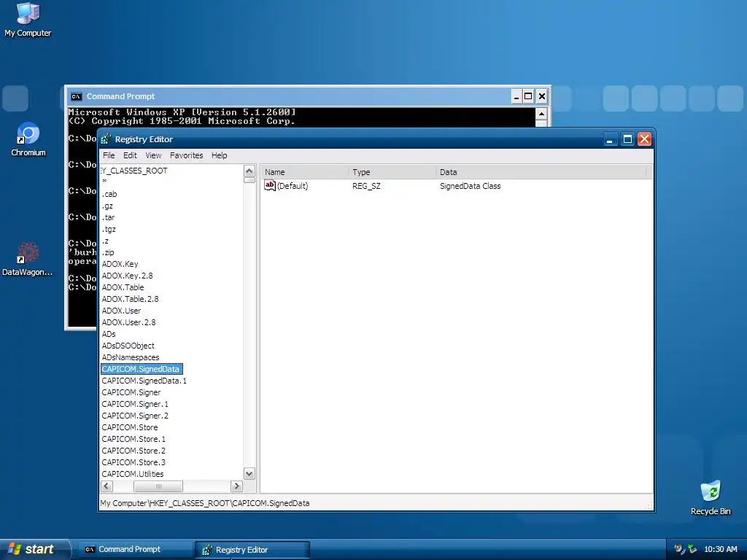Click the SignedData Class data cell
Screen dimensions: 747x560
click(471, 186)
